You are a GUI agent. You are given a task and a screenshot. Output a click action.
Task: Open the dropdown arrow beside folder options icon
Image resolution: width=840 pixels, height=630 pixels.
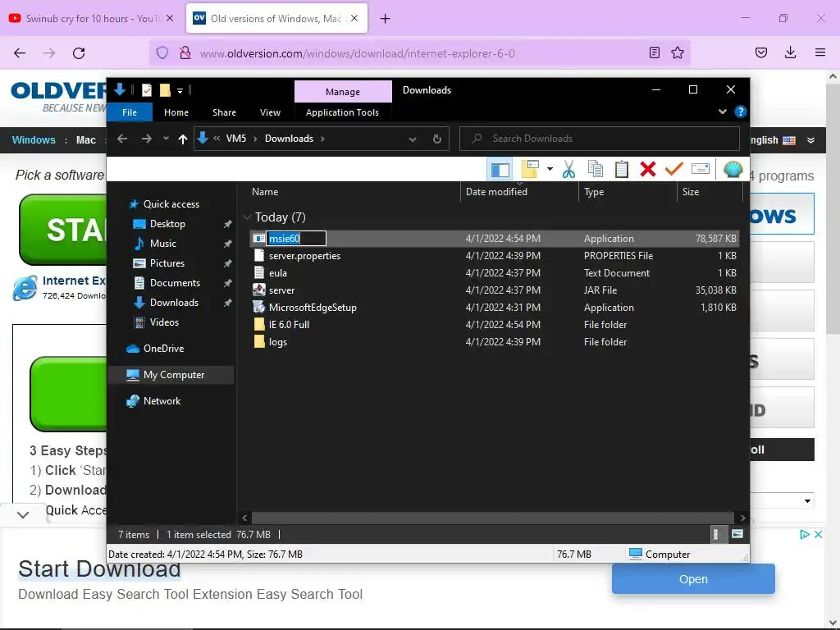[x=550, y=169]
